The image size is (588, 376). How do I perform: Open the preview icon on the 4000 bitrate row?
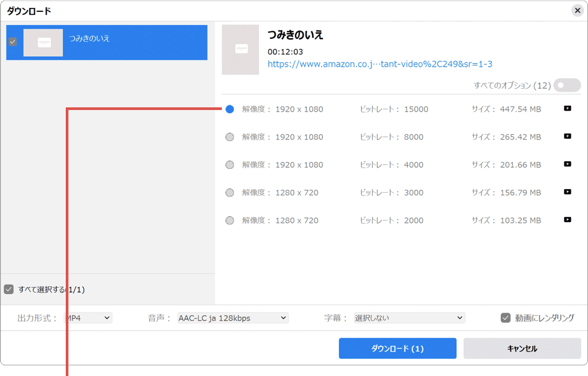[567, 164]
